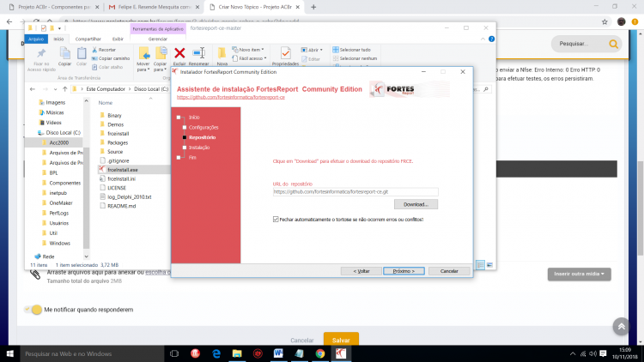The image size is (644, 362).
Task: Select frceInstall.exe in the file list
Action: pos(123,170)
